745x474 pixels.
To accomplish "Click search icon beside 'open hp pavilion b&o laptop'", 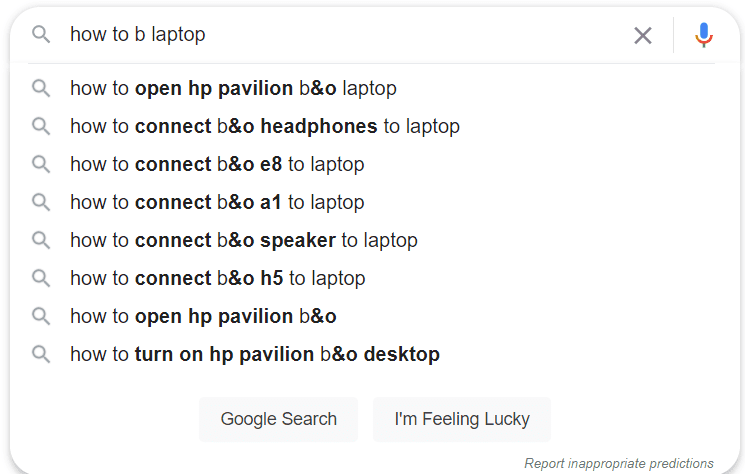I will [x=41, y=88].
